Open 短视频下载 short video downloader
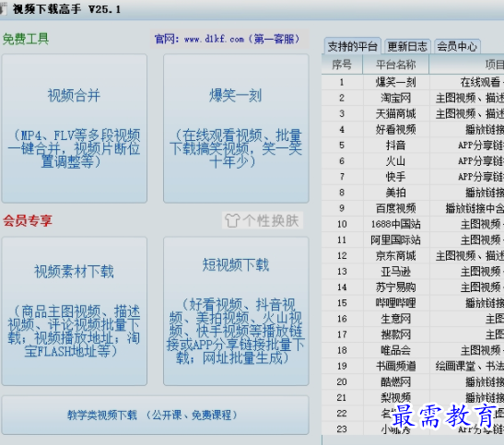Screen dimensions: 504x445 coord(236,311)
